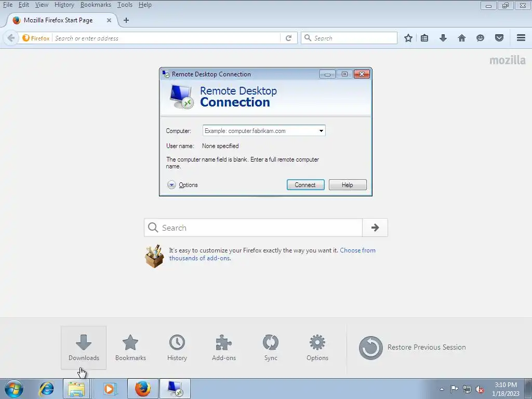Open the File menu
Viewport: 532px width, 399px height.
point(8,5)
